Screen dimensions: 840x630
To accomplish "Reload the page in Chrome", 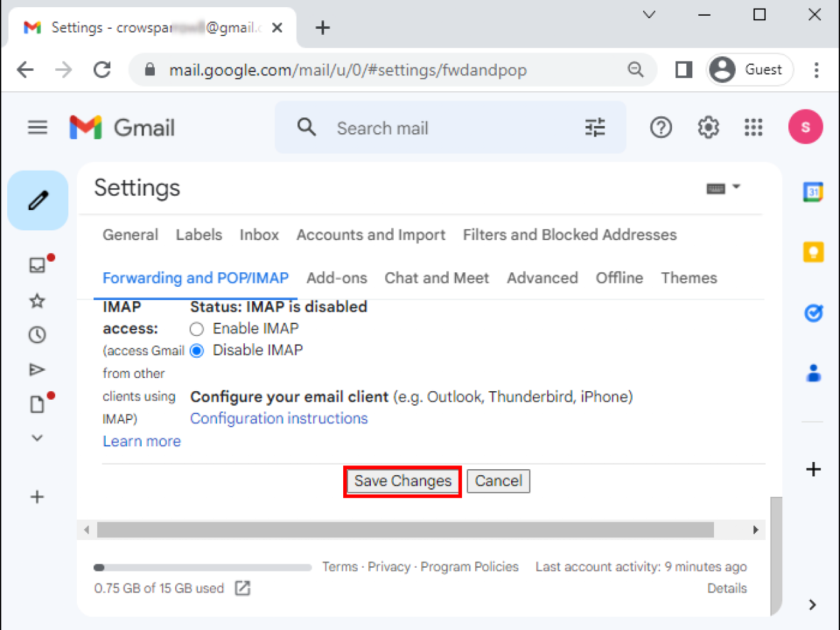I will [x=102, y=70].
